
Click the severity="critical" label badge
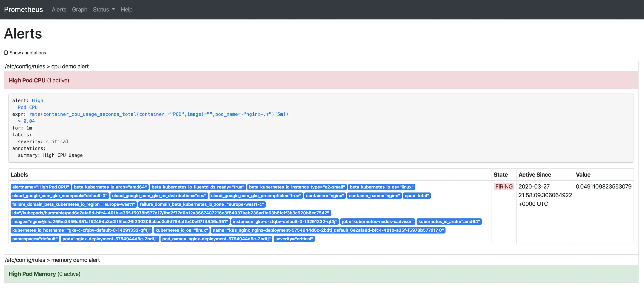tap(294, 239)
